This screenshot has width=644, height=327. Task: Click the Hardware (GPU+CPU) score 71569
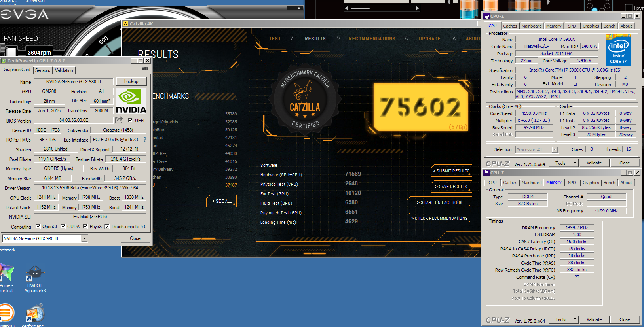click(x=353, y=174)
